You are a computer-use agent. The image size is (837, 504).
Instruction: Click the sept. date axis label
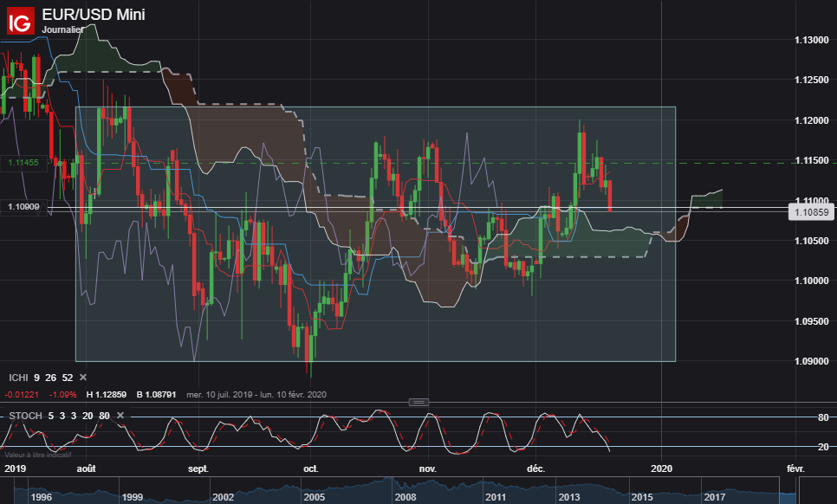[198, 468]
